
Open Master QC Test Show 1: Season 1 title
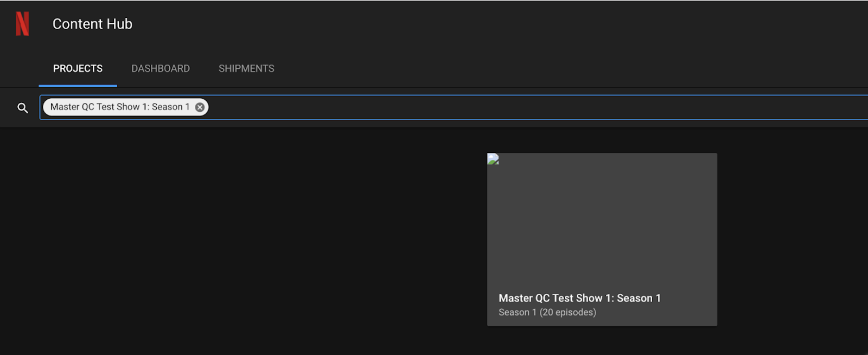579,298
